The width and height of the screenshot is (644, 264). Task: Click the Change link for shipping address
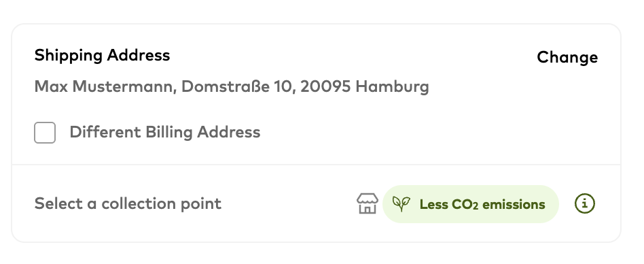point(567,58)
